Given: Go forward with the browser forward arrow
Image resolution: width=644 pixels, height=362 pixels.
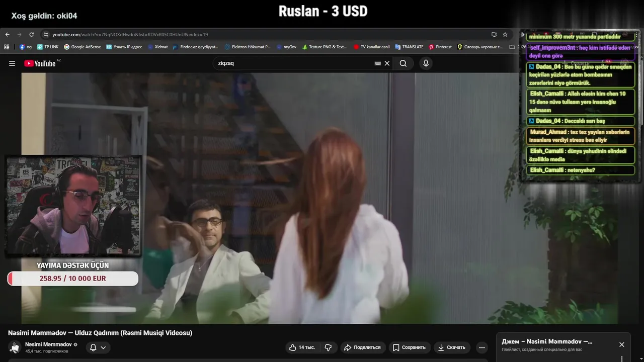Looking at the screenshot, I should [x=19, y=35].
